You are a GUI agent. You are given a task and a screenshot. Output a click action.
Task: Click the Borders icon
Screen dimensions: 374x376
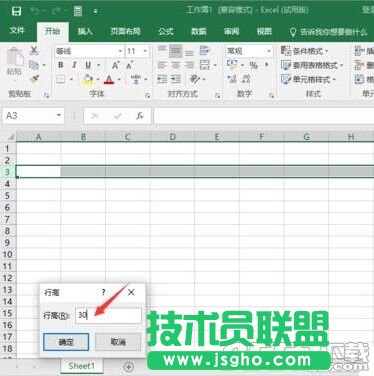pos(61,79)
